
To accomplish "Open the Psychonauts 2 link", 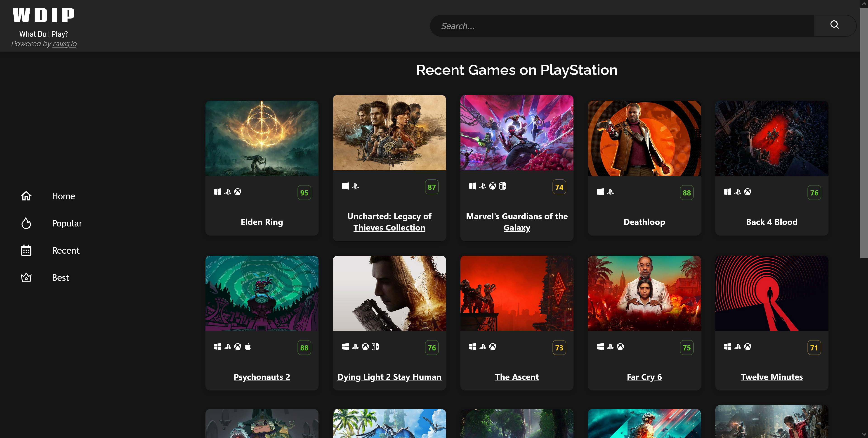I will pyautogui.click(x=262, y=377).
